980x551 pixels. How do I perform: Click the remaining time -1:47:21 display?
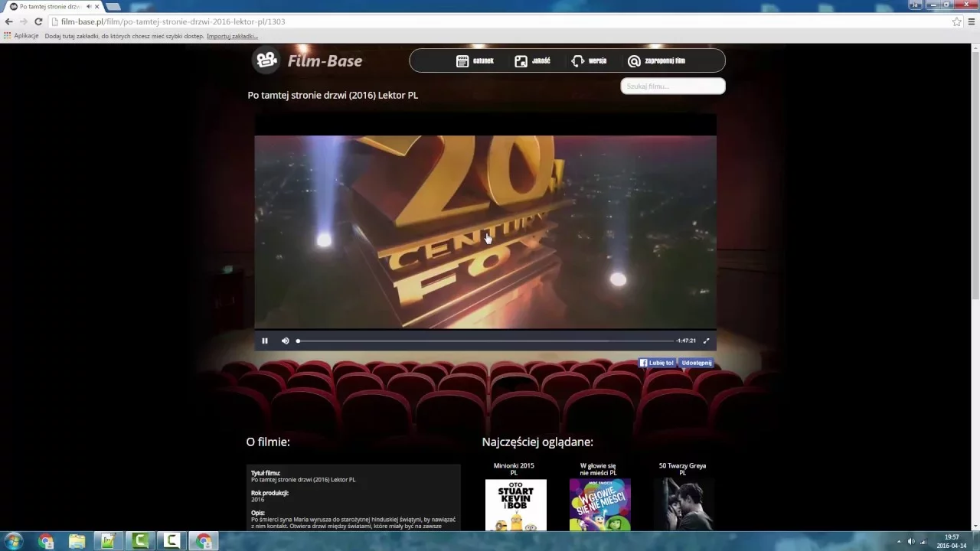pos(686,341)
